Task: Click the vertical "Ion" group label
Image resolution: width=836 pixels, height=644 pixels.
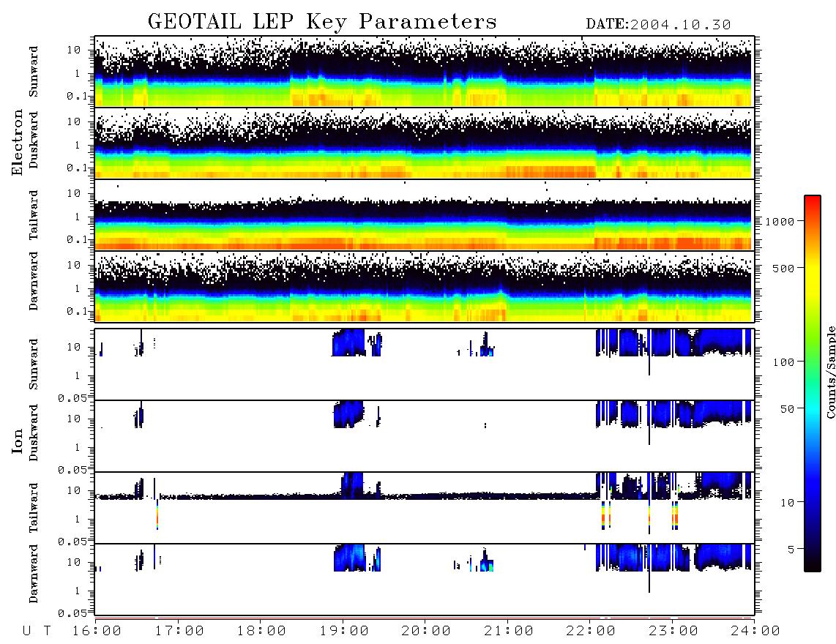Action: [18, 441]
